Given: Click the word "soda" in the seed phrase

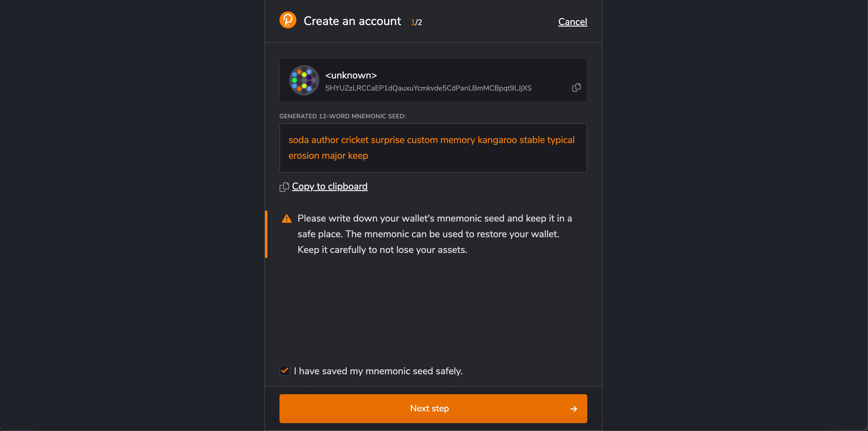Looking at the screenshot, I should (x=298, y=140).
